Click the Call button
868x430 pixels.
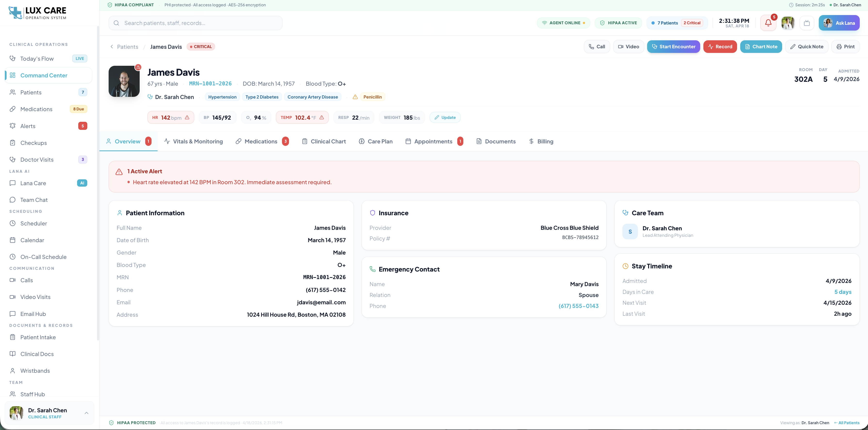pyautogui.click(x=597, y=47)
